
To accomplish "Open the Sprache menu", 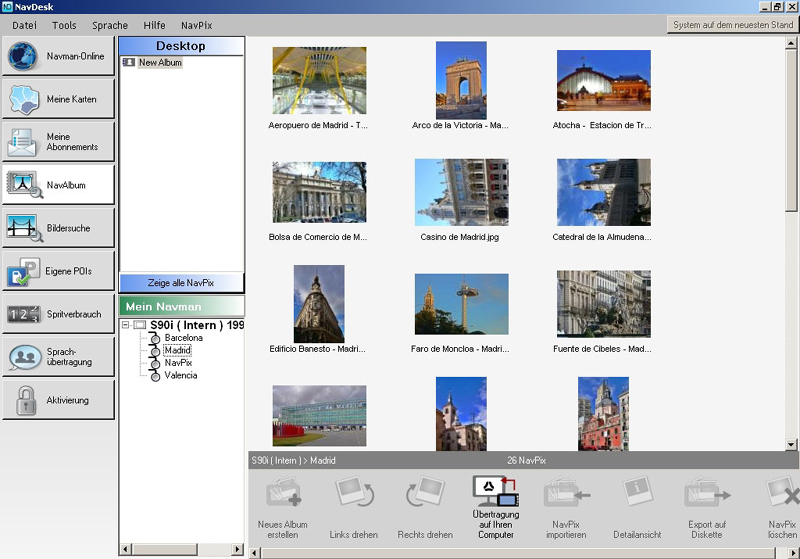I will tap(110, 25).
